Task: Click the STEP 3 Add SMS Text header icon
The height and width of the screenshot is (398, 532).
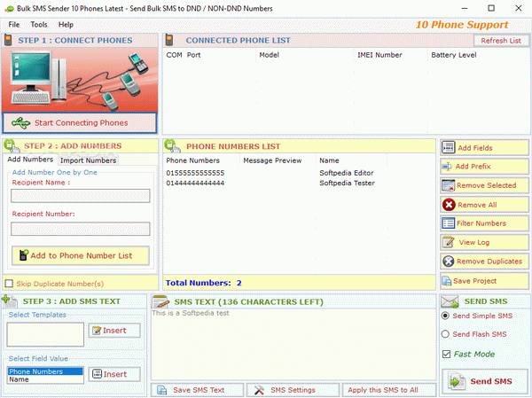Action: 10,301
